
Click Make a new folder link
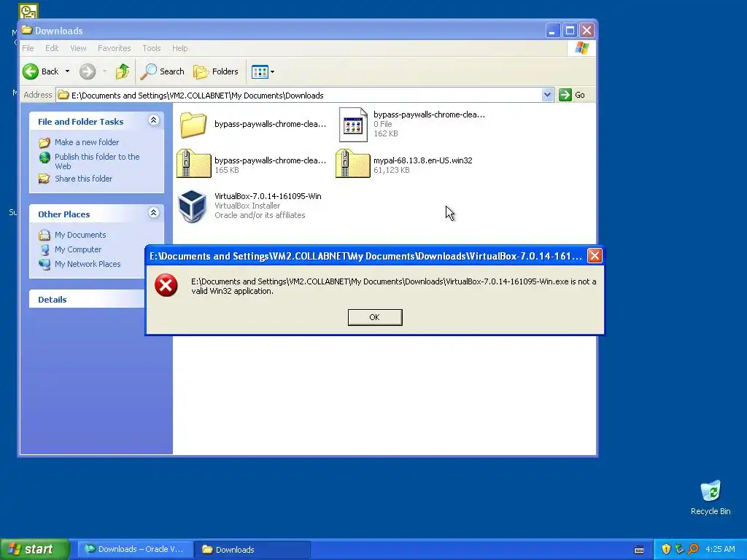point(87,142)
